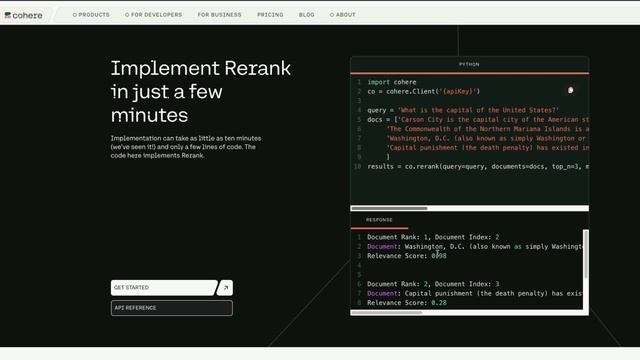Click 'Document Rank: 2, Document Index: 3' line
640x360 pixels.
(433, 284)
